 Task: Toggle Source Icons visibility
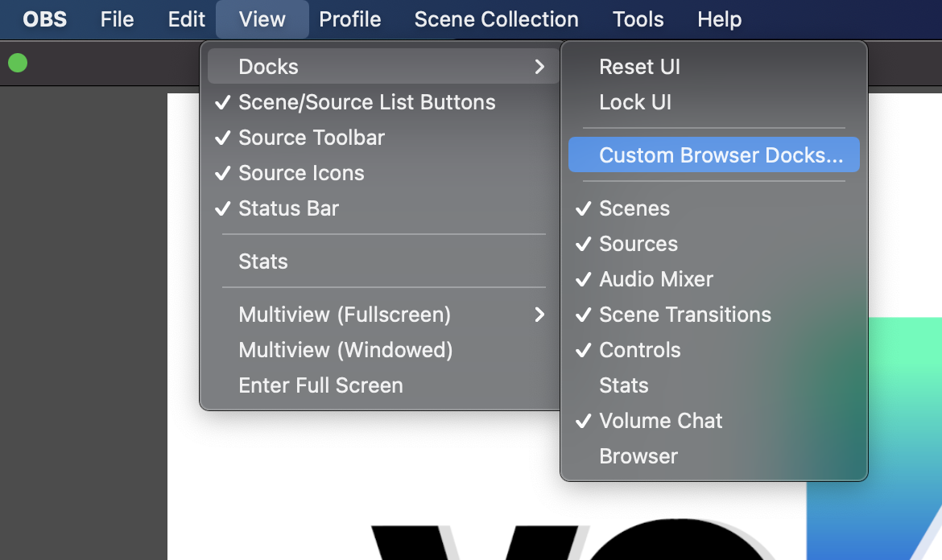click(301, 173)
